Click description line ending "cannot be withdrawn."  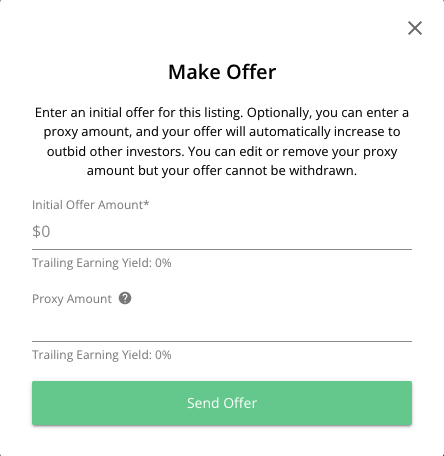(222, 171)
